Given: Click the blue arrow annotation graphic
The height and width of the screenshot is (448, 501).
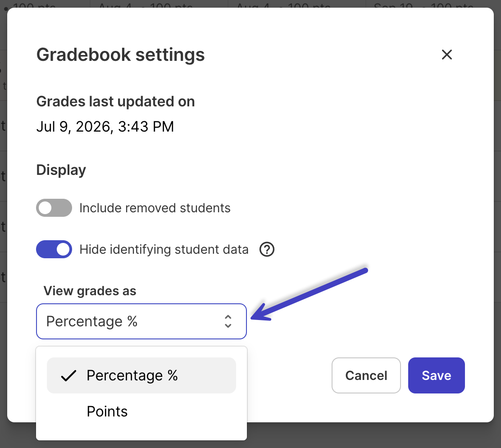Looking at the screenshot, I should point(309,294).
